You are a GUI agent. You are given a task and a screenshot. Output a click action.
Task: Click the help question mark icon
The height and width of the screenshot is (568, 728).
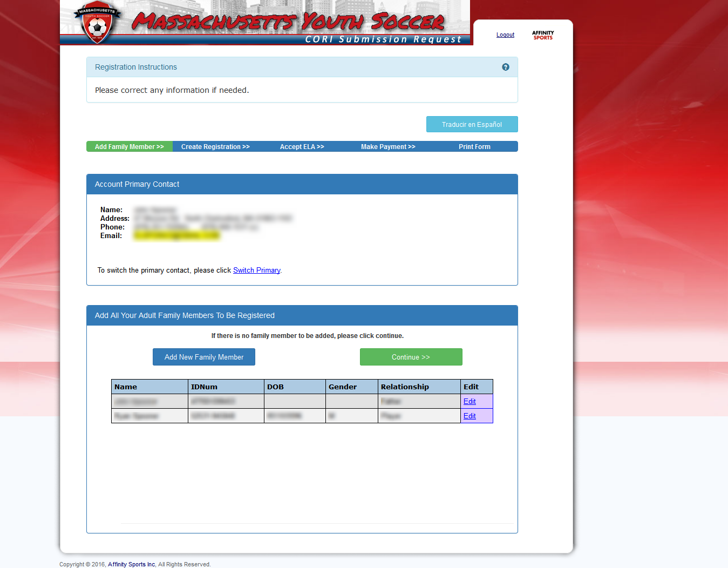[506, 67]
